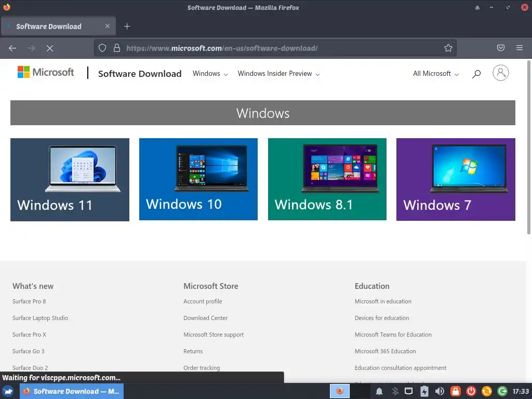This screenshot has width=532, height=399.
Task: Stop page loading with the X button
Action: tap(50, 48)
